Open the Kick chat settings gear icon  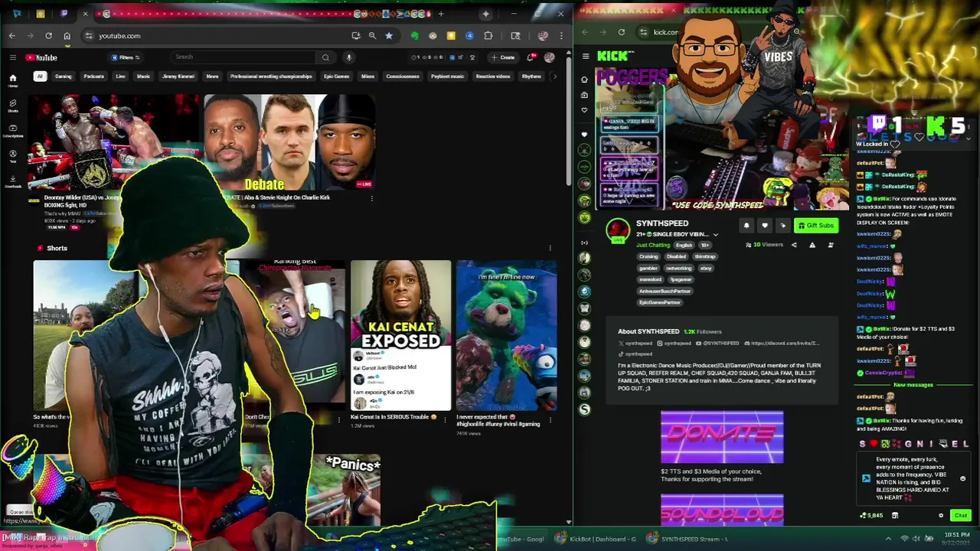click(941, 516)
